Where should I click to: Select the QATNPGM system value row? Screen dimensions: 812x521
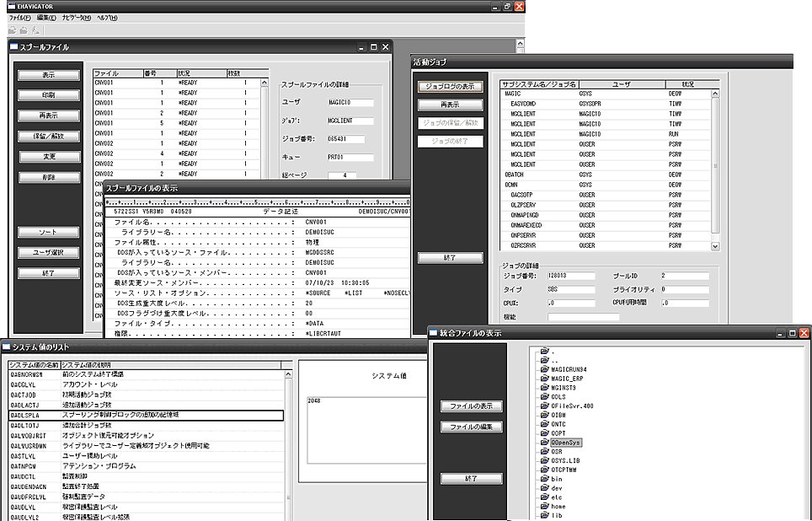[147, 466]
